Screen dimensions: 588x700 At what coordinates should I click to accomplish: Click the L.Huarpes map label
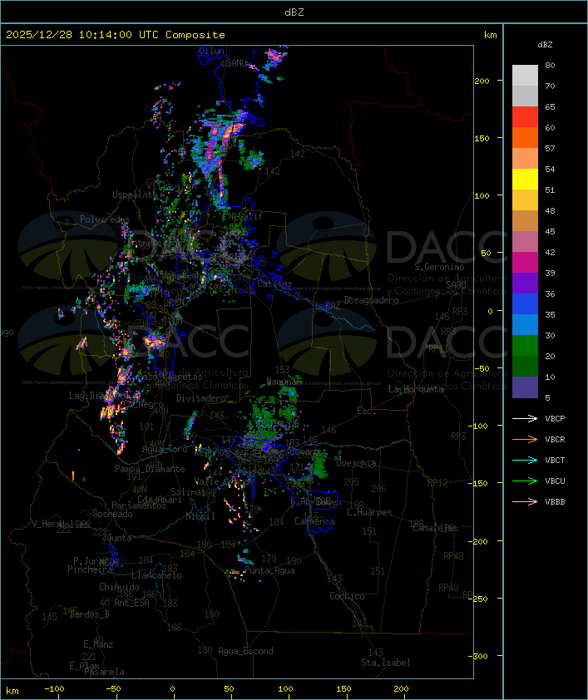click(x=369, y=512)
